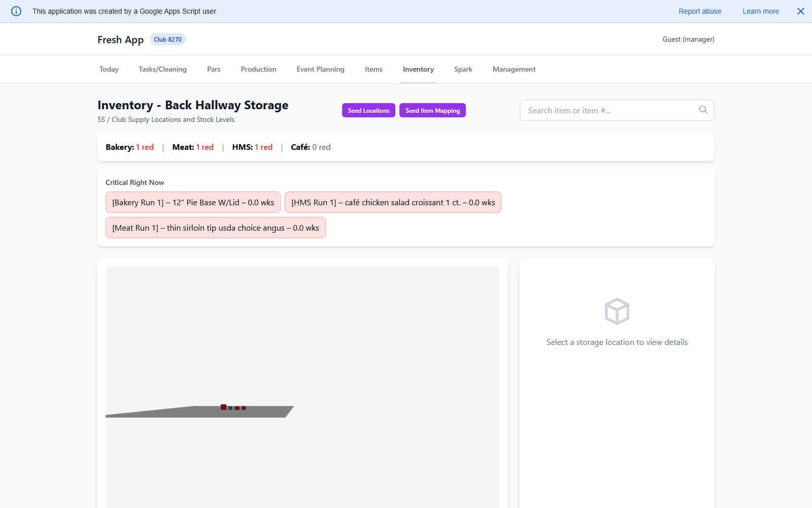Switch to the Event Planning tab

[x=320, y=69]
